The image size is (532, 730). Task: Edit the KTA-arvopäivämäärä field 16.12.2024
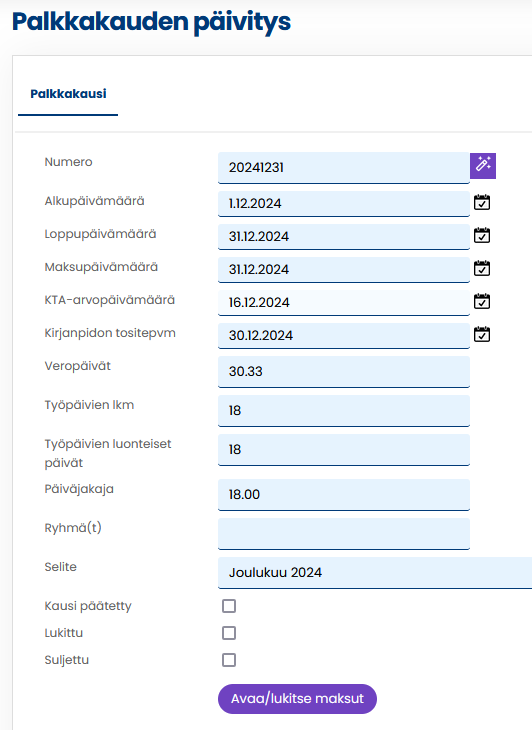pyautogui.click(x=343, y=303)
